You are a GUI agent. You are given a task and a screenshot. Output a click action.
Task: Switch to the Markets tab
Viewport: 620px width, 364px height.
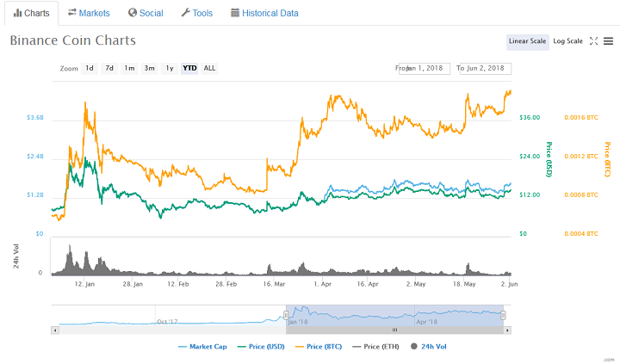point(89,13)
